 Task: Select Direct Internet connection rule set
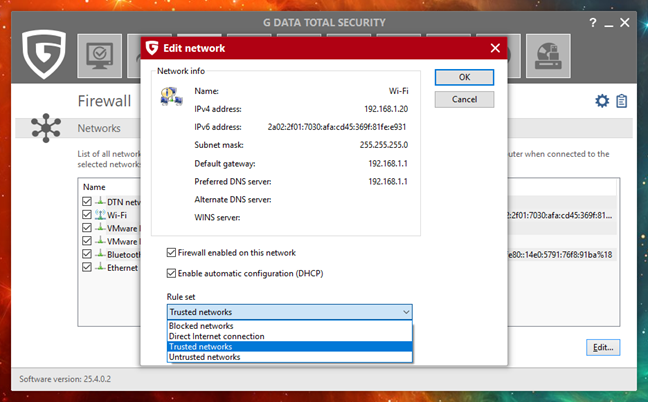[x=290, y=336]
